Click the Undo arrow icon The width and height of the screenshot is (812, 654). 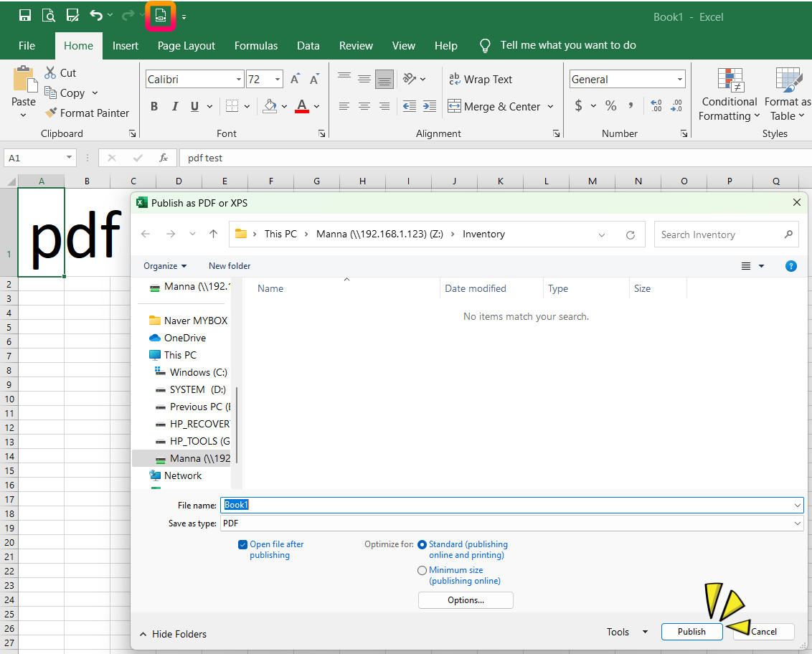pos(96,16)
